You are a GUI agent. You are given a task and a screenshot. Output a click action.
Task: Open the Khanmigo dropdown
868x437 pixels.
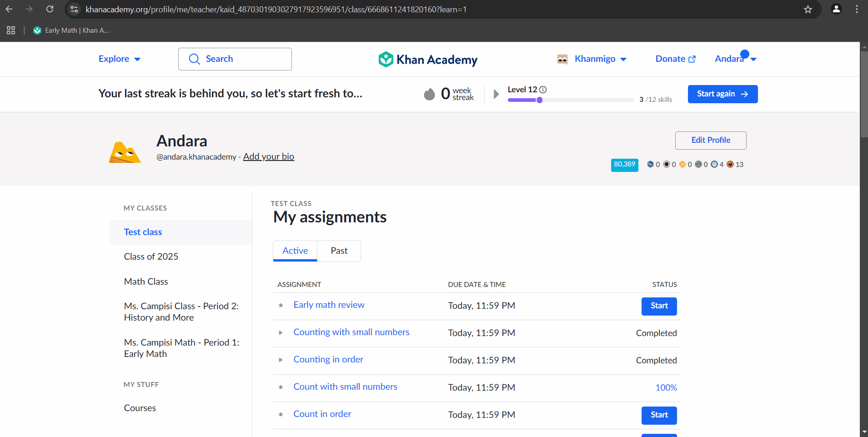tap(600, 59)
